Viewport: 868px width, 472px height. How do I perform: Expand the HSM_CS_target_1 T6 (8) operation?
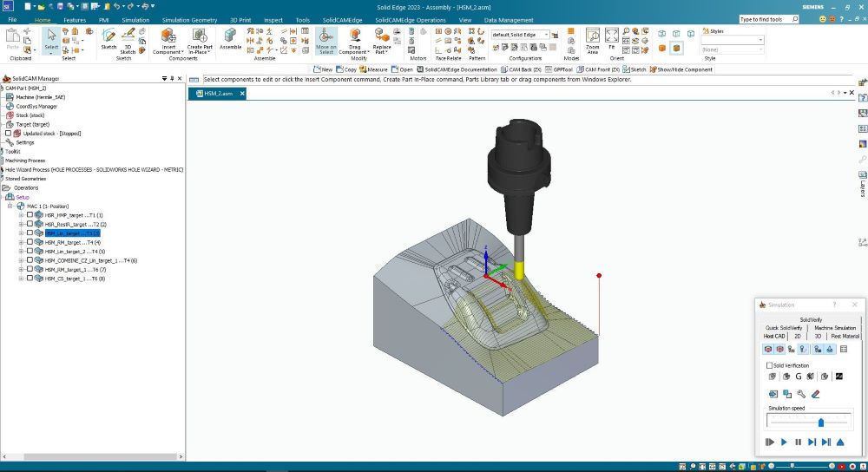pos(21,279)
